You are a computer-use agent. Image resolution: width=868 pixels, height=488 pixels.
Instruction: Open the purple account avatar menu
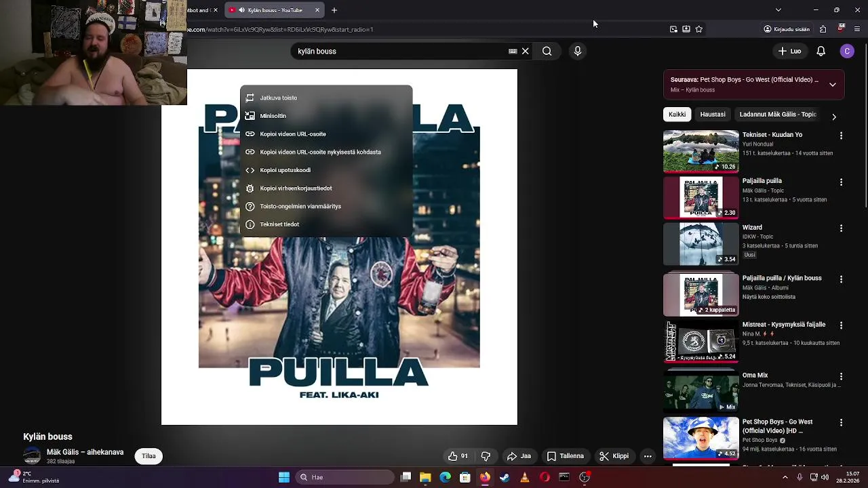847,51
